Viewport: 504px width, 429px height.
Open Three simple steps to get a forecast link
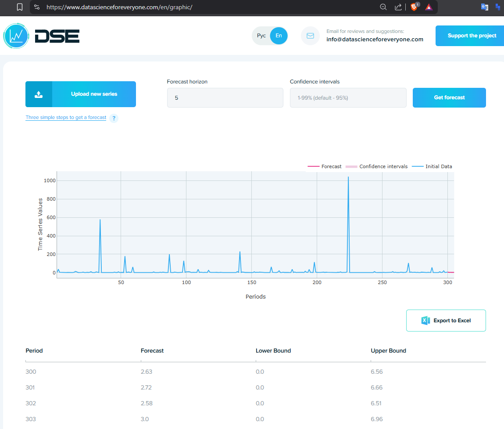(66, 118)
